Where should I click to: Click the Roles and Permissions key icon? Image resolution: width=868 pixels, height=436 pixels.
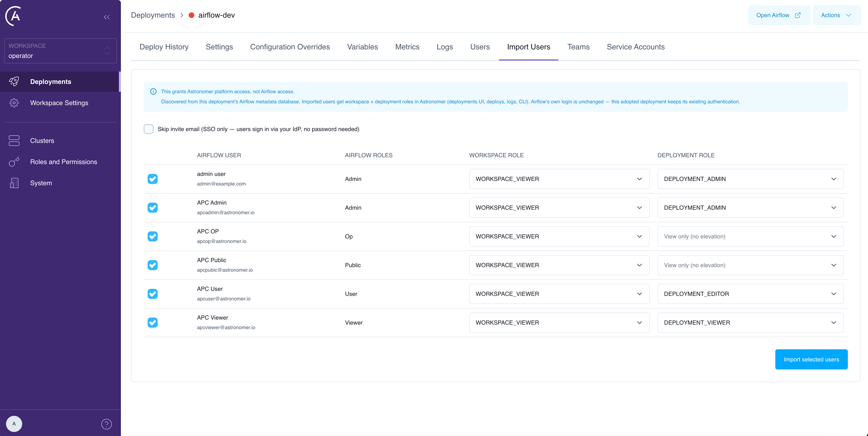click(x=14, y=162)
